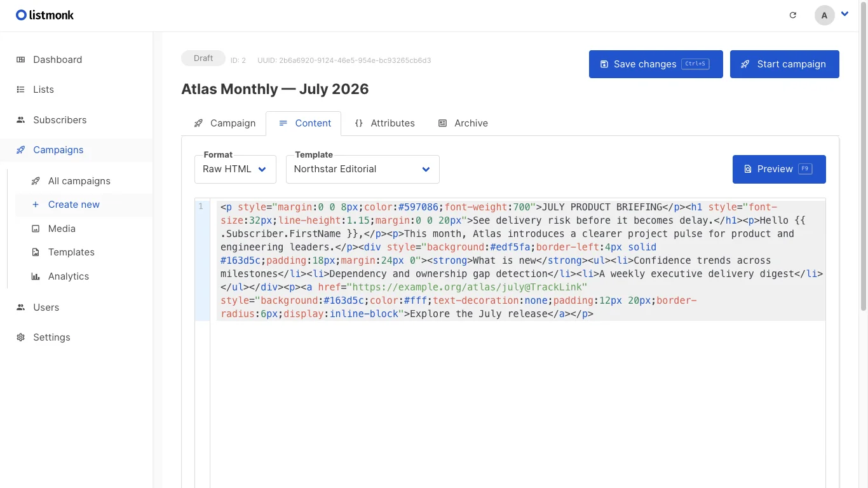The width and height of the screenshot is (868, 488).
Task: Open the Attributes tab
Action: point(384,123)
